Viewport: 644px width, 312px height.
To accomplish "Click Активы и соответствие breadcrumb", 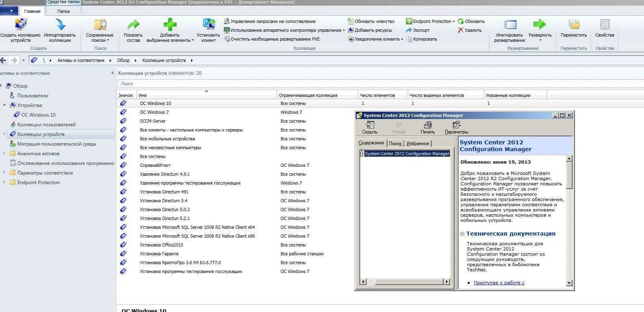I will pos(81,60).
